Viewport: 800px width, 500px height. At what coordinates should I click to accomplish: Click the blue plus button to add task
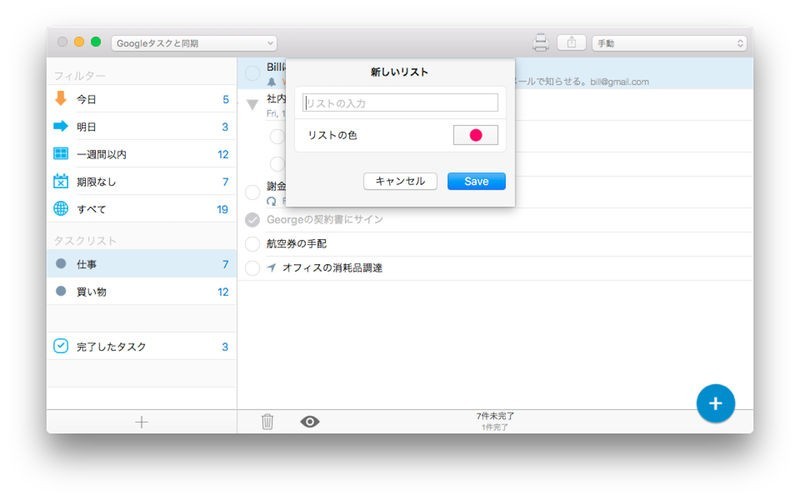coord(715,402)
